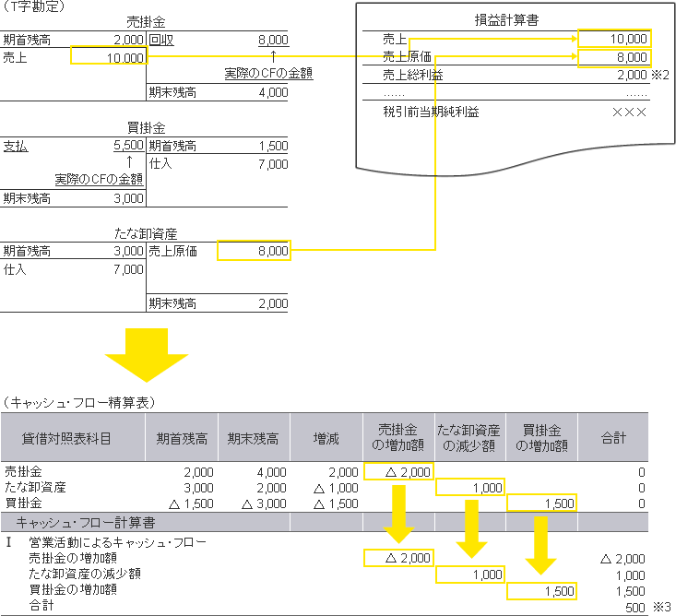Select the 増減 column header

[x=326, y=438]
